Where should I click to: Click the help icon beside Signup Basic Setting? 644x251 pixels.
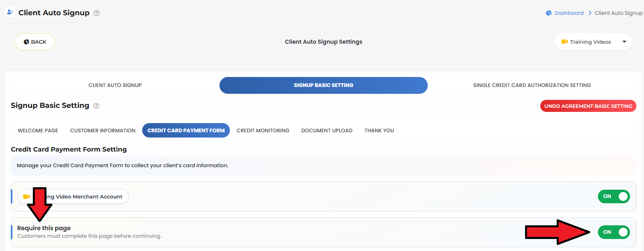point(96,106)
